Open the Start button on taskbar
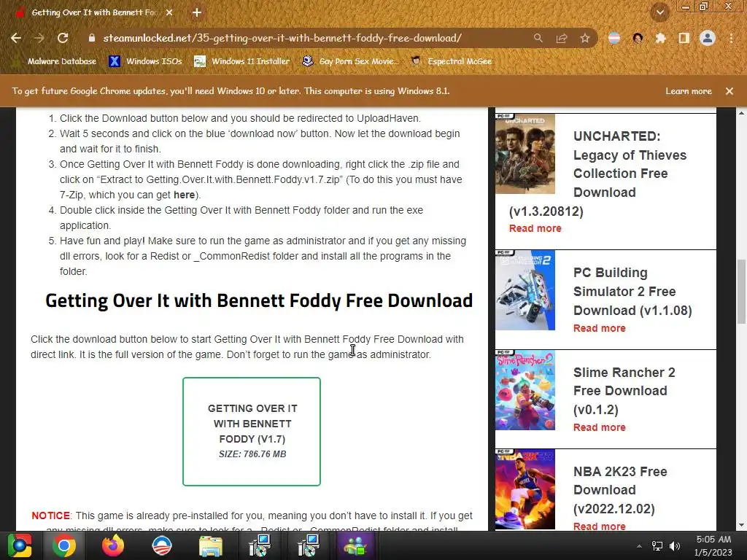Viewport: 747px width, 560px height. pyautogui.click(x=20, y=545)
